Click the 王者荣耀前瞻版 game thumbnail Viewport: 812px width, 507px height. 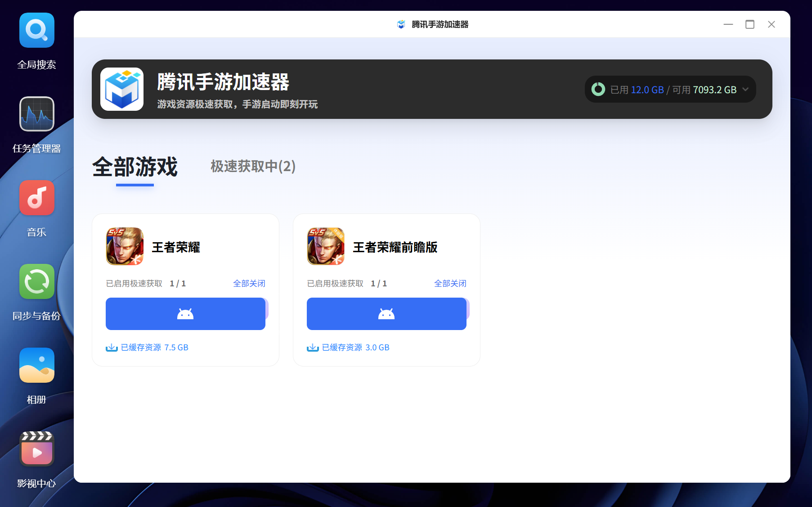(x=326, y=246)
